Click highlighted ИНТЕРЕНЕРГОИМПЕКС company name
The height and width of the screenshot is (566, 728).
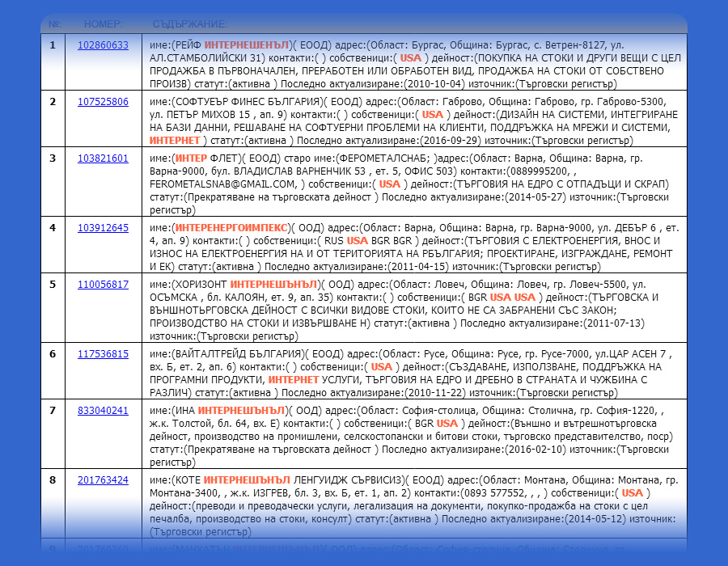click(x=231, y=228)
